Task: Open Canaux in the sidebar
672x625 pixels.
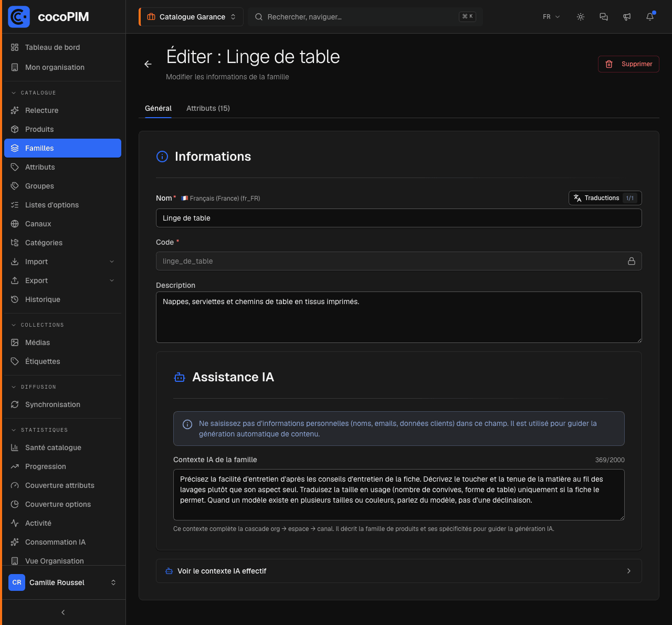Action: (x=62, y=224)
